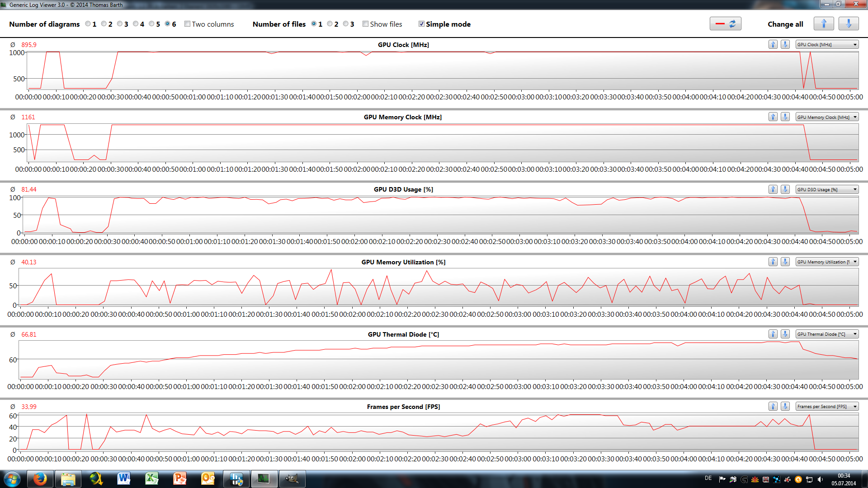The height and width of the screenshot is (488, 868).
Task: Expand the GPU Memory Utilization dropdown
Action: click(x=827, y=262)
